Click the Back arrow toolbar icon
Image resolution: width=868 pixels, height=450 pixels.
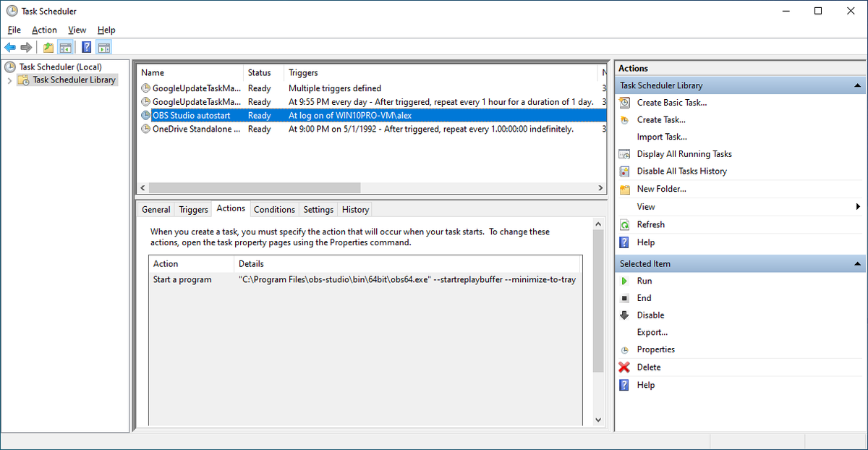[x=10, y=48]
